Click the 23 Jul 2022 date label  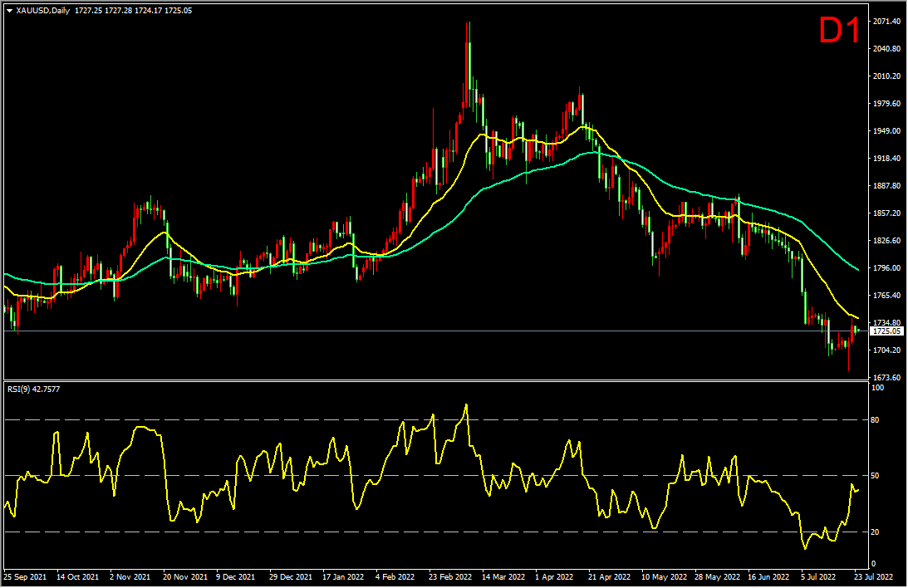tap(873, 577)
